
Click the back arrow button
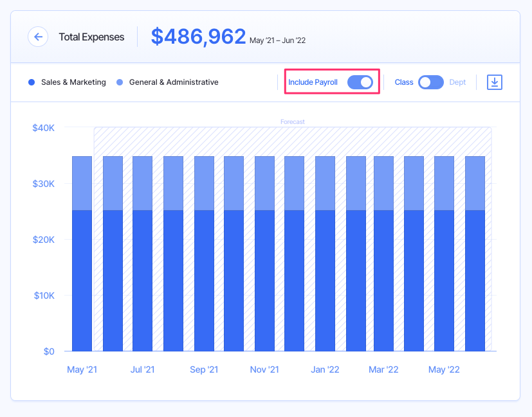[x=38, y=37]
